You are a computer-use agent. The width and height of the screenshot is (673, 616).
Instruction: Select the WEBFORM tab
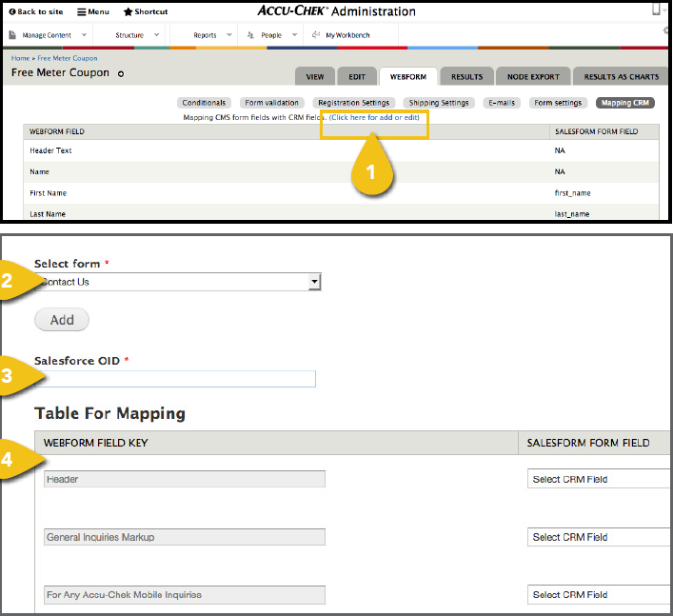pyautogui.click(x=408, y=77)
